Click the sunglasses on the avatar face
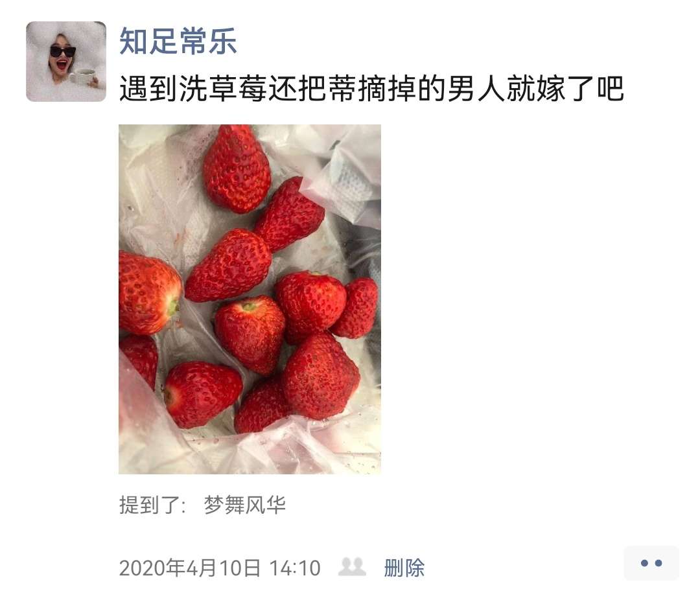Screen dimensions: 700x613 [x=62, y=52]
